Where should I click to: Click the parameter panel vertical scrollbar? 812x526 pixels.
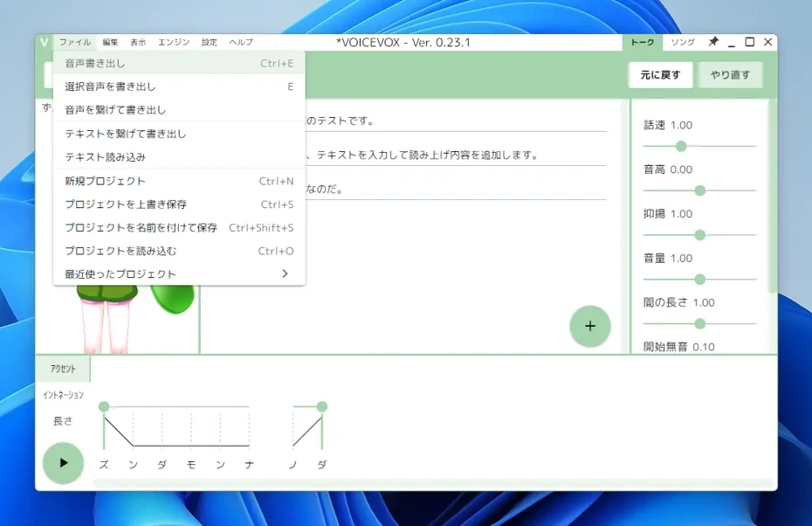tap(773, 197)
